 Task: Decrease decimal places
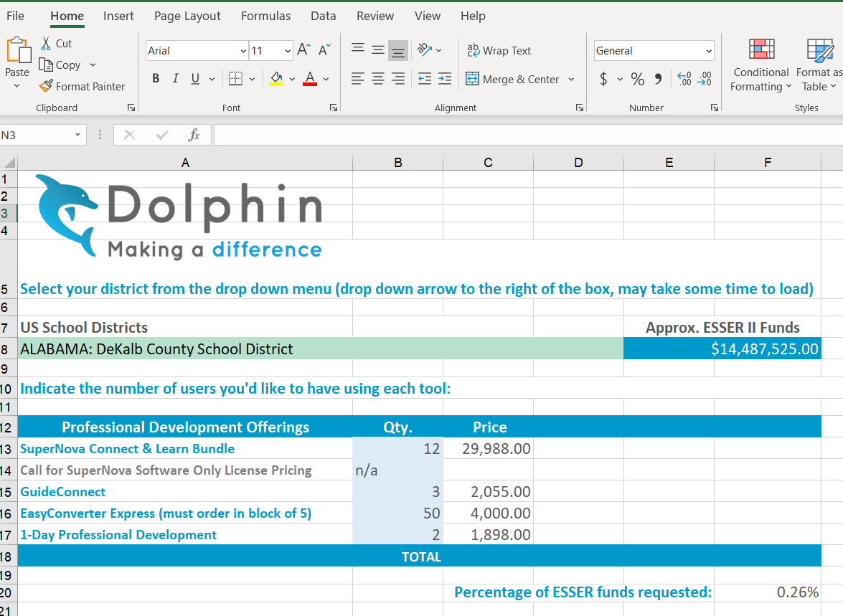coord(705,79)
